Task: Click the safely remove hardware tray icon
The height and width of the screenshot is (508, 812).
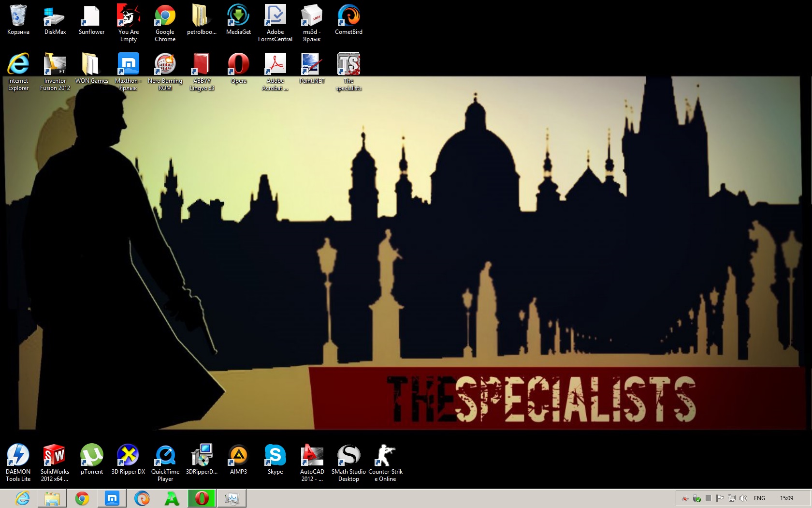Action: [x=697, y=498]
